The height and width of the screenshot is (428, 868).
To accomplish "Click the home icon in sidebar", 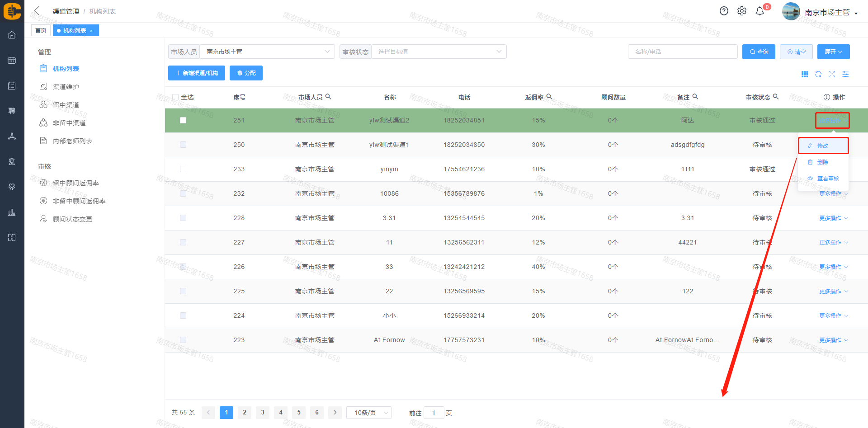I will (x=12, y=35).
